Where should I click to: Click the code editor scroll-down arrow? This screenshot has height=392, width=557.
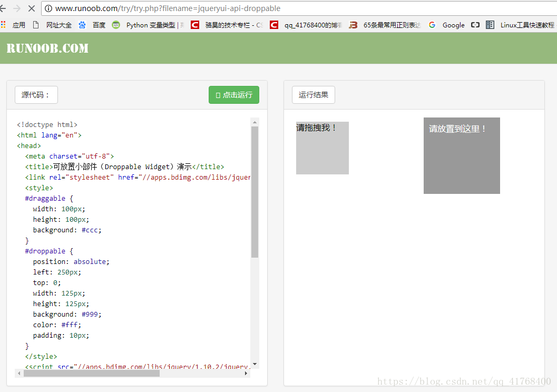[255, 364]
